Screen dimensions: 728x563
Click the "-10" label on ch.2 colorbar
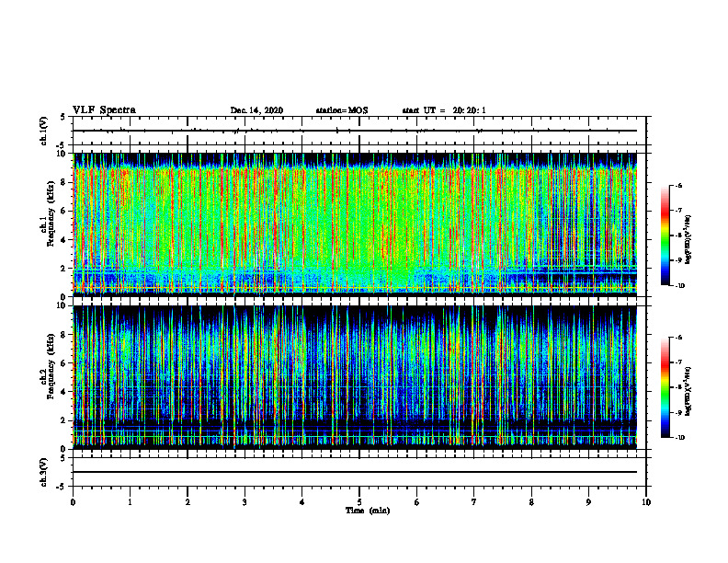(x=680, y=438)
